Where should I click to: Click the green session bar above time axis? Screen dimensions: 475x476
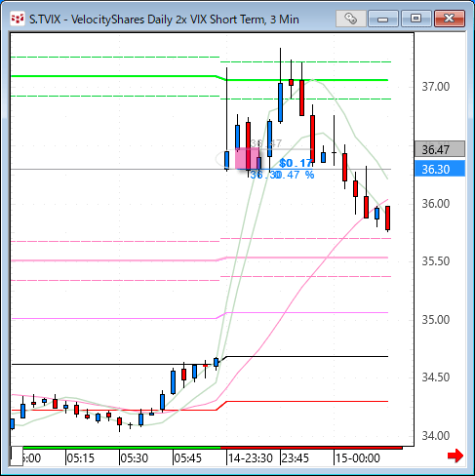tap(122, 448)
